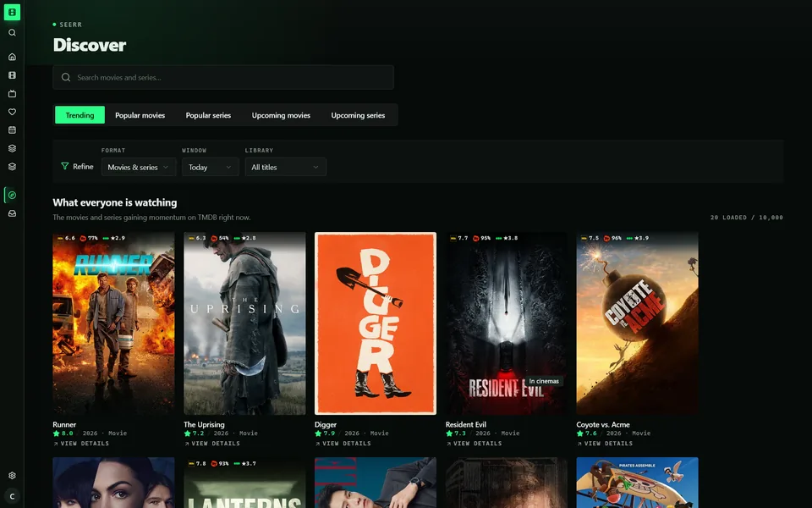The image size is (812, 508).
Task: Click the green star beside Resident Evil's 7.3
Action: click(449, 433)
